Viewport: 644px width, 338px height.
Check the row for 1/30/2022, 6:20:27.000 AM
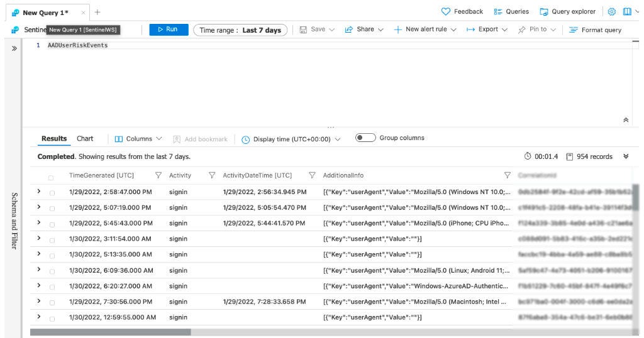pos(52,287)
